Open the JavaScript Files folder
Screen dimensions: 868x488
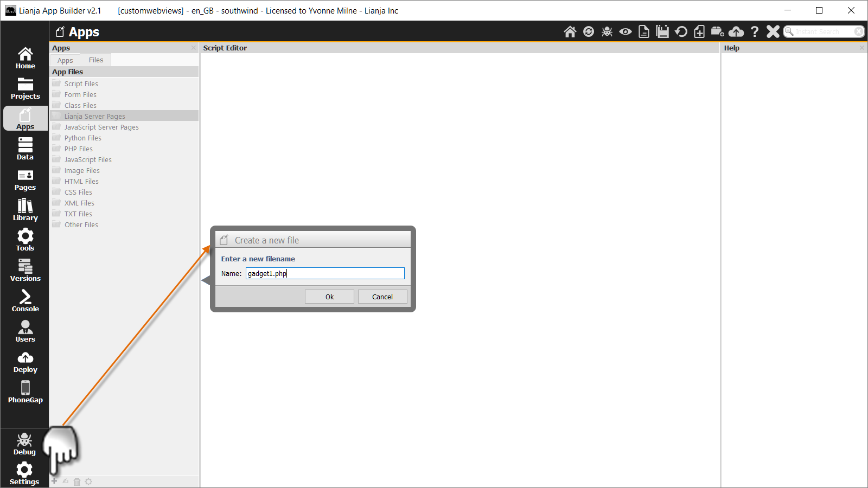(88, 160)
